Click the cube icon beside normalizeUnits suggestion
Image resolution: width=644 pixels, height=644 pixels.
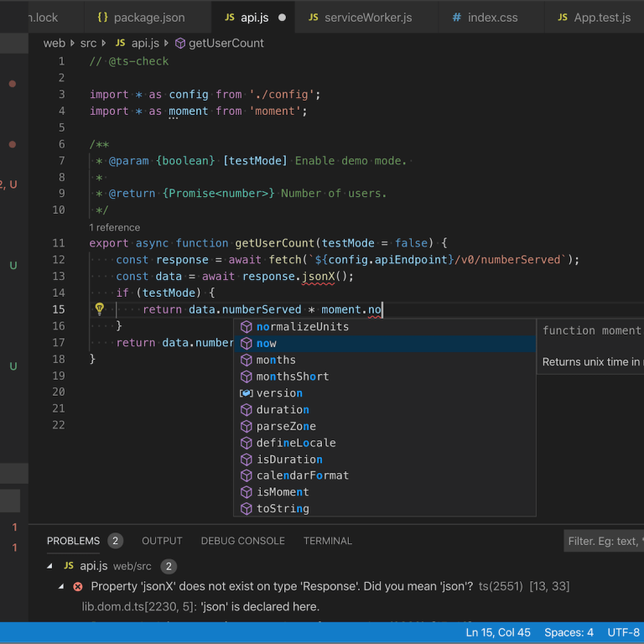pyautogui.click(x=247, y=327)
